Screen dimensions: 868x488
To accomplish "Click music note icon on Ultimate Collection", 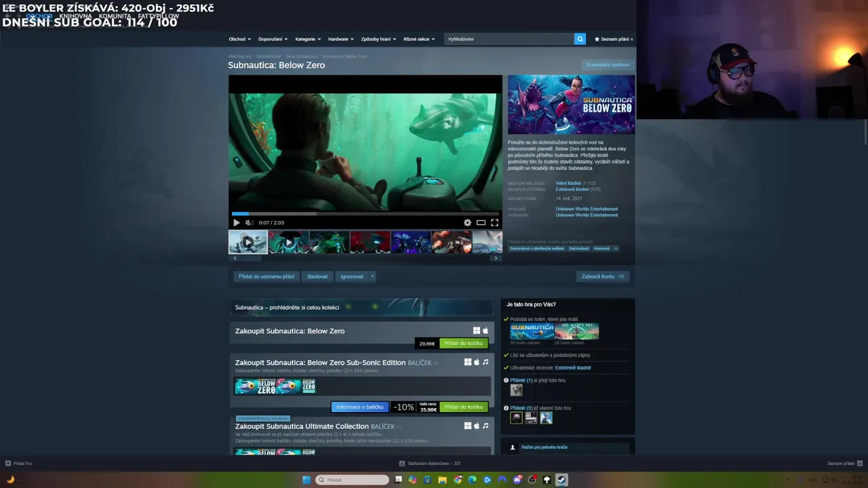I will 486,426.
